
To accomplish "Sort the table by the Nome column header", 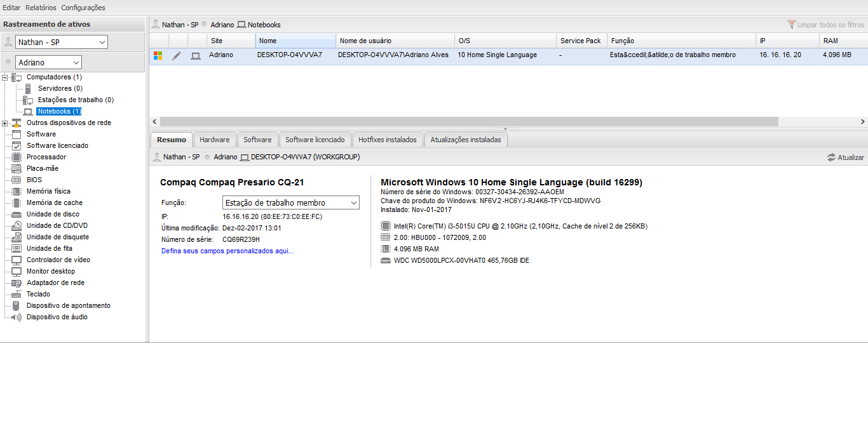I will [x=295, y=41].
